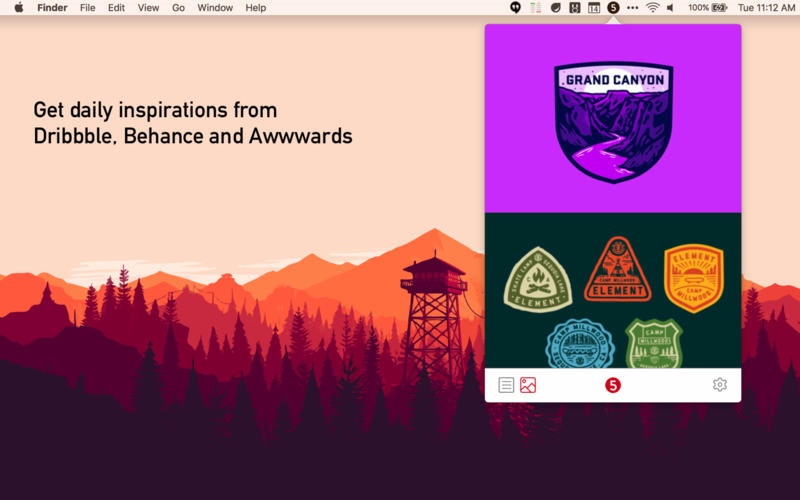This screenshot has height=500, width=800.
Task: Open the three-dots menu bar extra
Action: pos(633,8)
